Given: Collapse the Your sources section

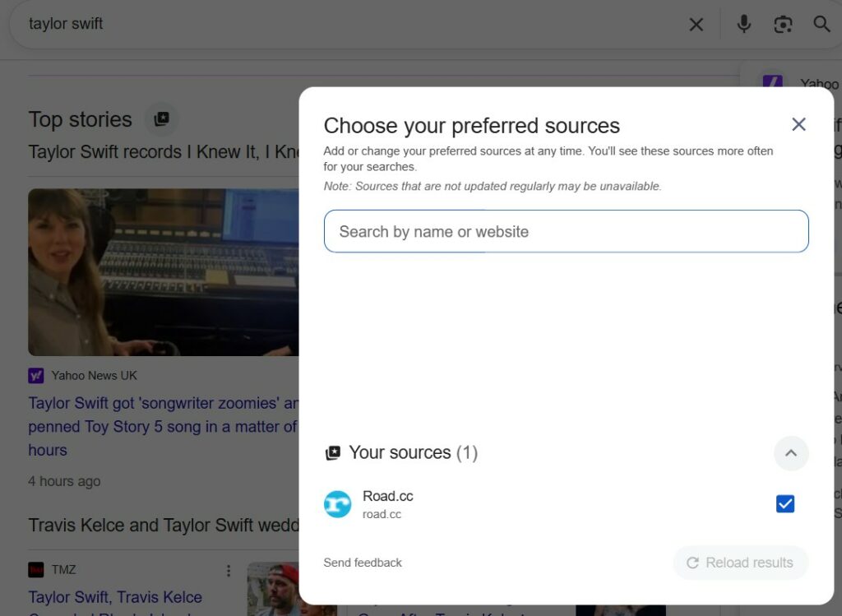Looking at the screenshot, I should point(791,453).
